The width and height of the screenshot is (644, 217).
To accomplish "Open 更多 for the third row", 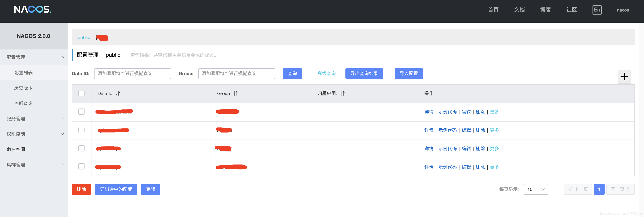I will coord(494,149).
